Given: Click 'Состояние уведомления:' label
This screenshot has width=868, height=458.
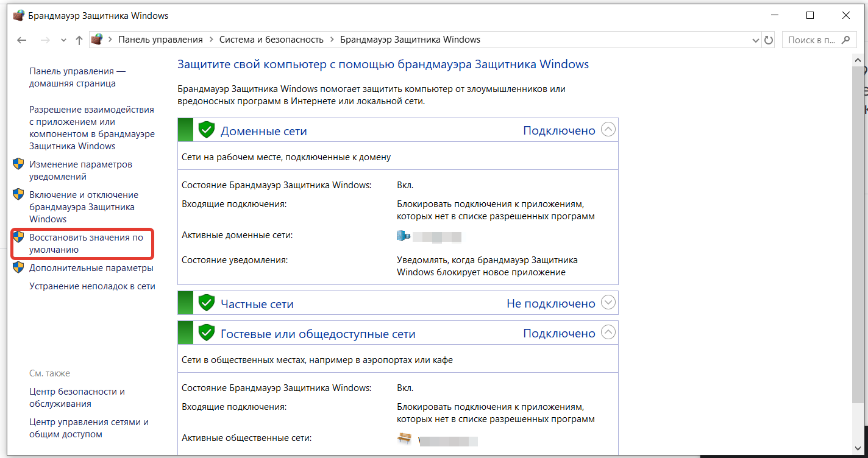Looking at the screenshot, I should click(235, 260).
